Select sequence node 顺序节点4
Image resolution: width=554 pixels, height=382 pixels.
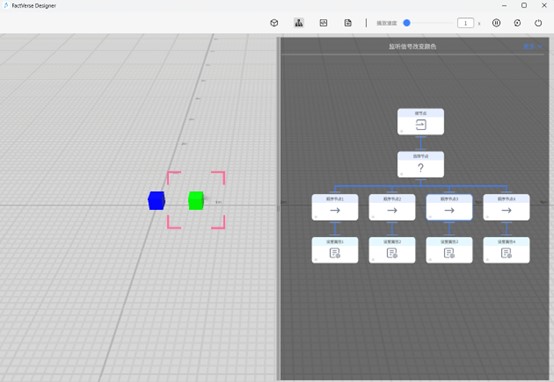pos(506,207)
